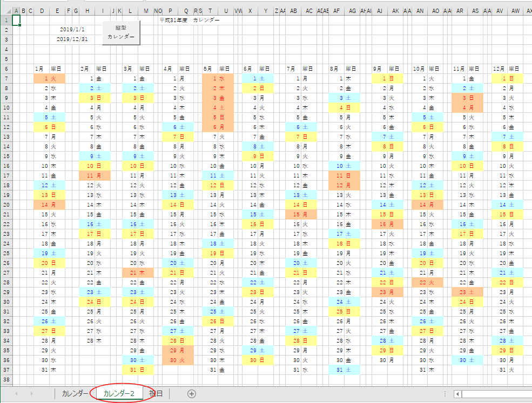The image size is (532, 403).
Task: Click the previous sheet navigation arrow
Action: (x=16, y=393)
